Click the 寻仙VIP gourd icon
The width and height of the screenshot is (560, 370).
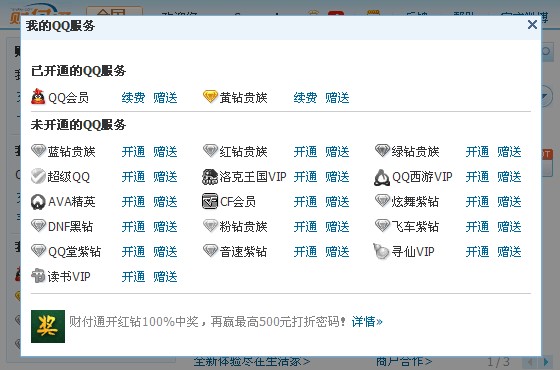pos(381,251)
